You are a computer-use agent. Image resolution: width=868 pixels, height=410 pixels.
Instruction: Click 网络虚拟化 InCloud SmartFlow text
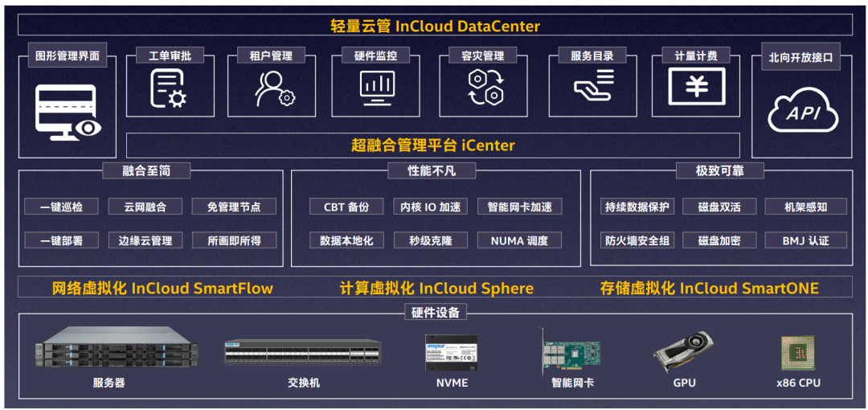[x=162, y=288]
